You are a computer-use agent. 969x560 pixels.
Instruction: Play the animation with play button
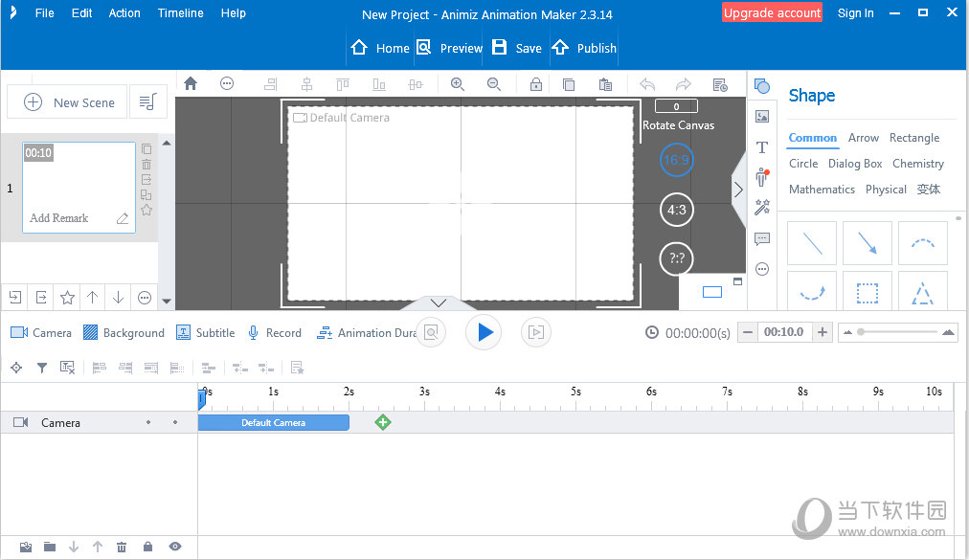pyautogui.click(x=484, y=332)
